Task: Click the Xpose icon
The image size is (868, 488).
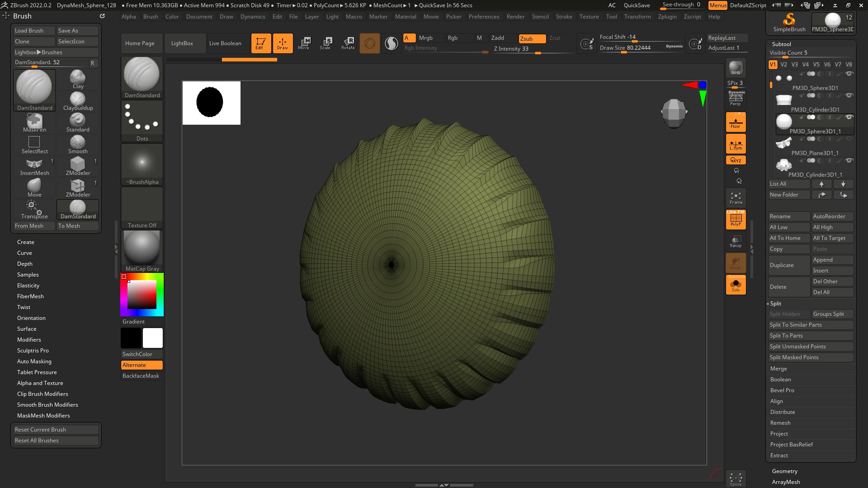Action: coord(736,479)
